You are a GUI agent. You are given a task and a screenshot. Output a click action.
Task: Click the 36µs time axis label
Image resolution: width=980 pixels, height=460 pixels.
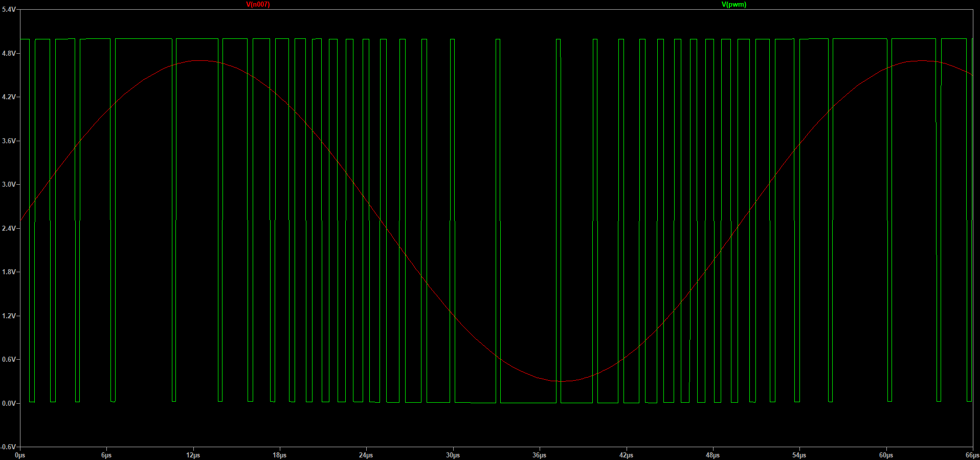tap(540, 455)
